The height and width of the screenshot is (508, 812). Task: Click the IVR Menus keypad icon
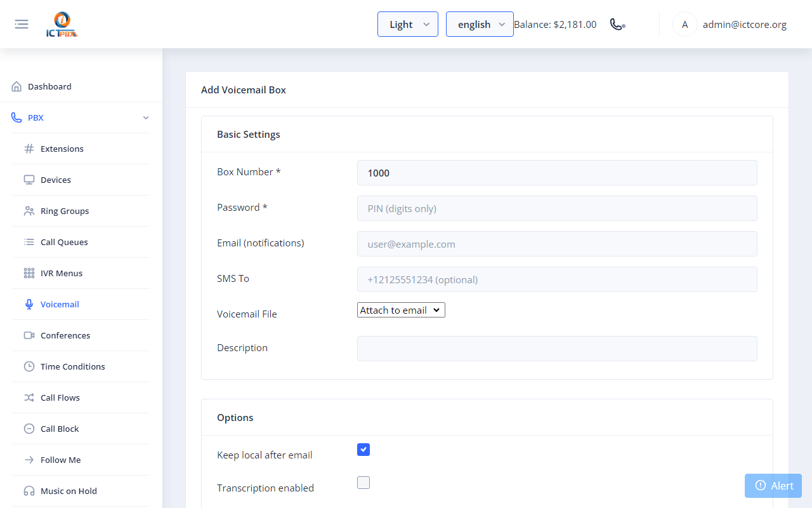tap(29, 273)
